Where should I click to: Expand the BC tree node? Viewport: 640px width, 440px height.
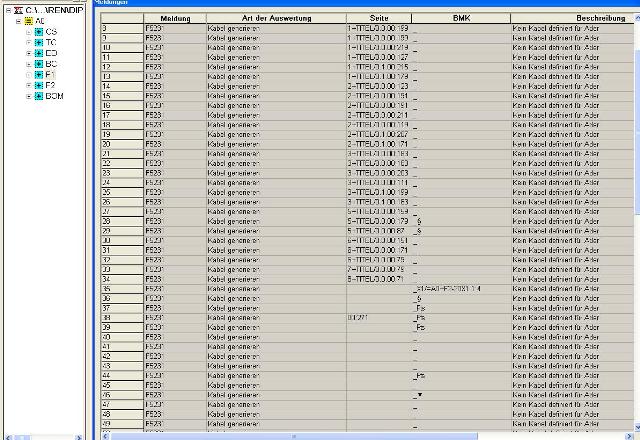29,64
